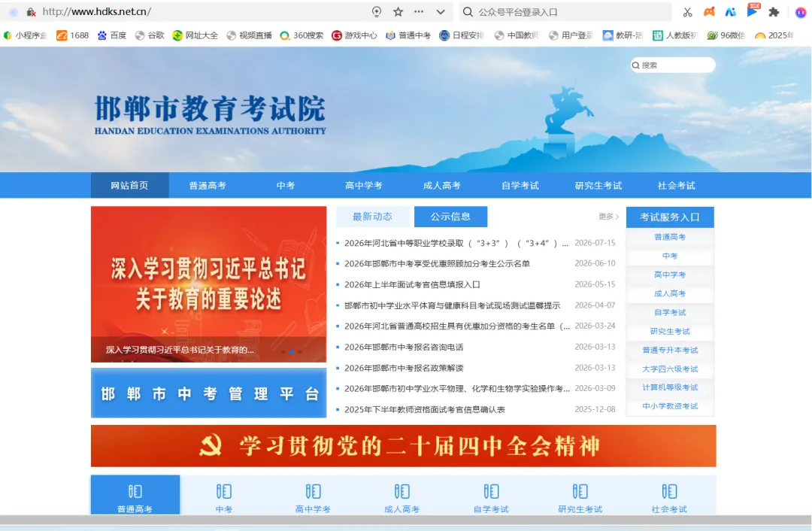Click the bookmark star icon in address bar
This screenshot has width=812, height=531.
[398, 12]
